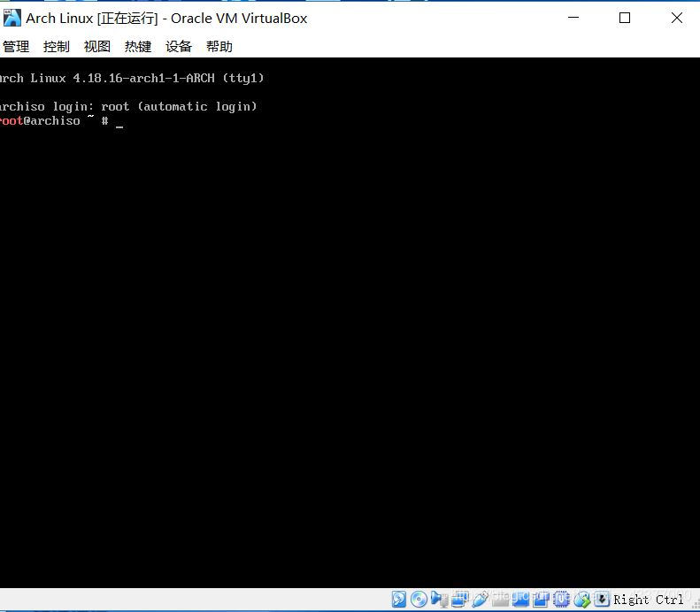The width and height of the screenshot is (700, 612).
Task: Click the network adapters status icon
Action: coord(459,599)
